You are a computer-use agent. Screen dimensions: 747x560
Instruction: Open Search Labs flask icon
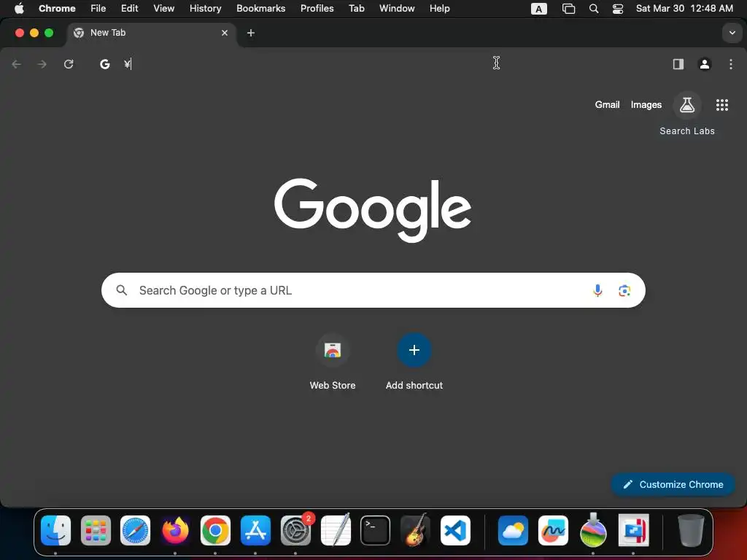coord(687,105)
